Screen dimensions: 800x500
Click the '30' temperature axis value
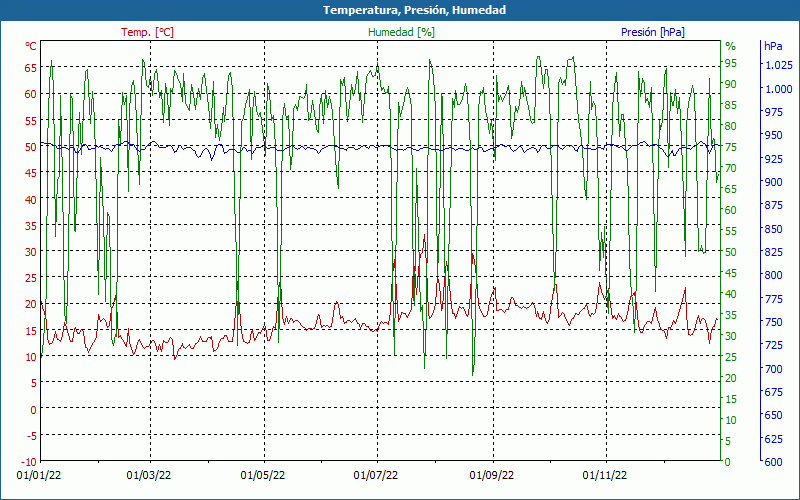(x=31, y=252)
